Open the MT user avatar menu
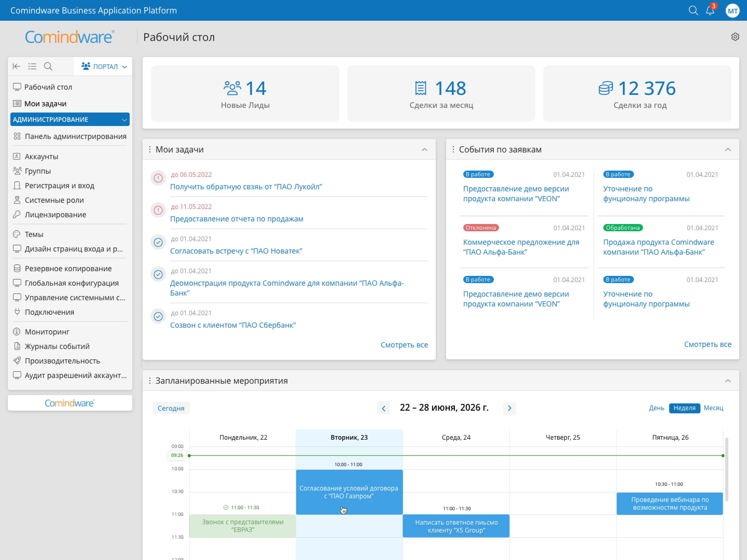Image resolution: width=747 pixels, height=560 pixels. point(732,11)
